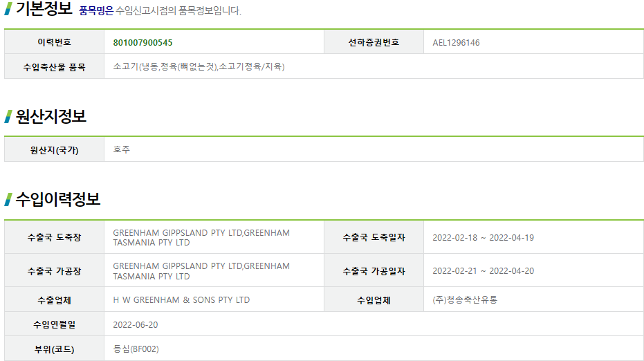Click the importer (주)청송축산유통 value

pyautogui.click(x=465, y=300)
